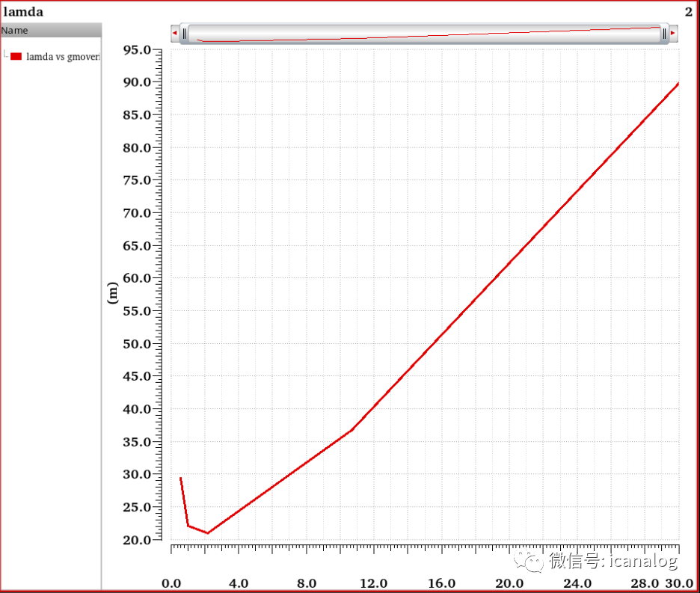Select the (m) Y-axis unit label
The width and height of the screenshot is (700, 593).
112,293
